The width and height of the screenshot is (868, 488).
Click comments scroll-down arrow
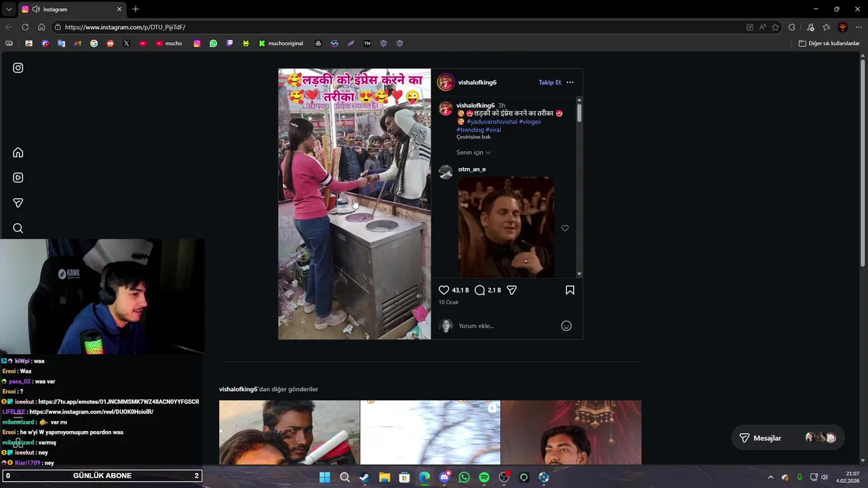point(579,274)
